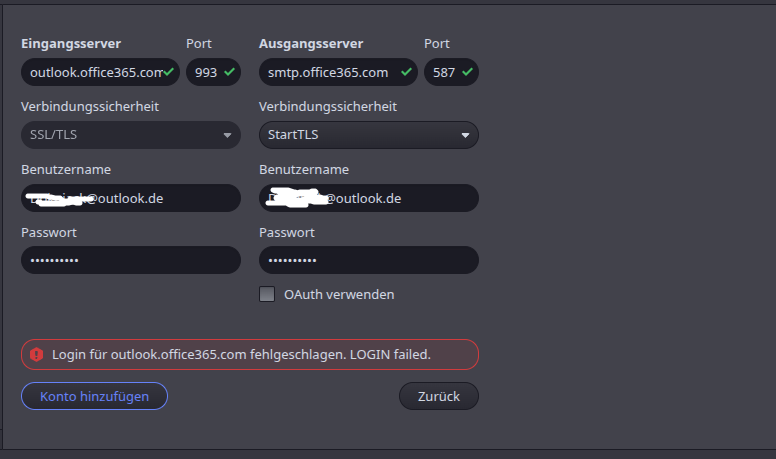Viewport: 776px width, 459px height.
Task: Click checkmark beside port 587
Action: tap(467, 72)
